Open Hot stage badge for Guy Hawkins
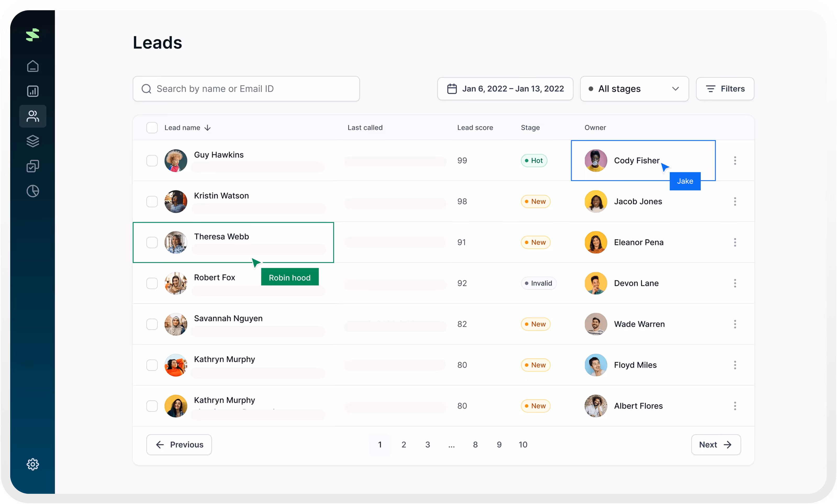This screenshot has width=837, height=504. coord(534,161)
